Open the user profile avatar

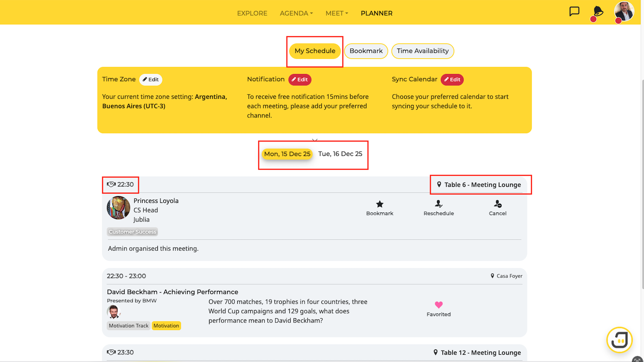tap(624, 11)
